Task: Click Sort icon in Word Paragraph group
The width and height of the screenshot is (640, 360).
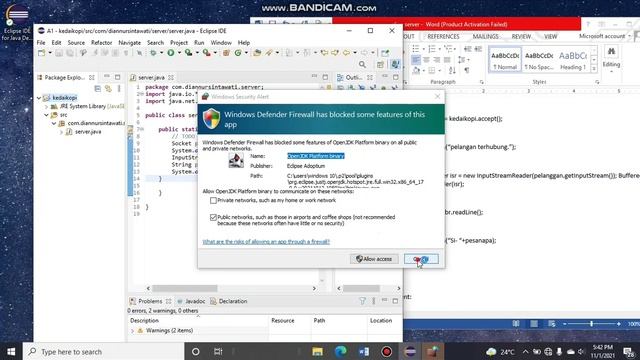Action: (x=452, y=71)
